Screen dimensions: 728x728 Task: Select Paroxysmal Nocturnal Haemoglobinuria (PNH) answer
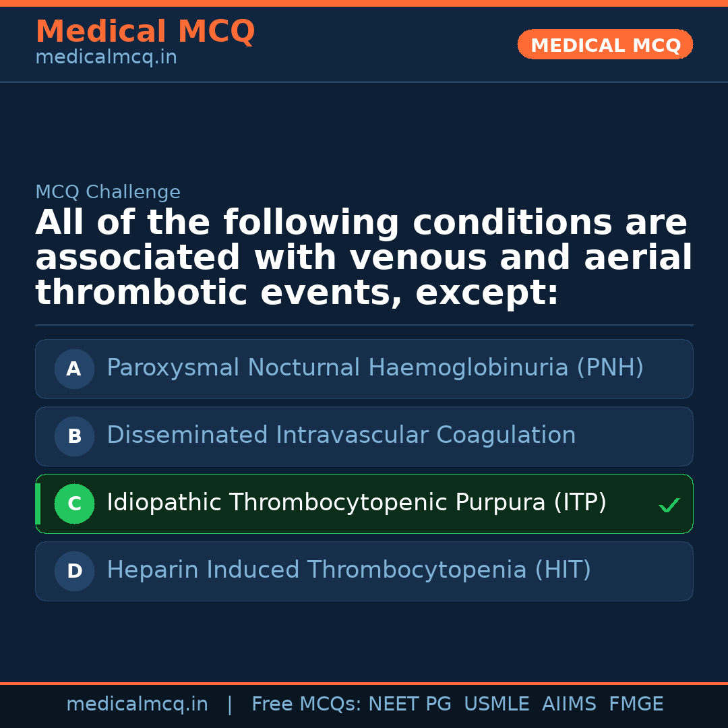point(375,368)
